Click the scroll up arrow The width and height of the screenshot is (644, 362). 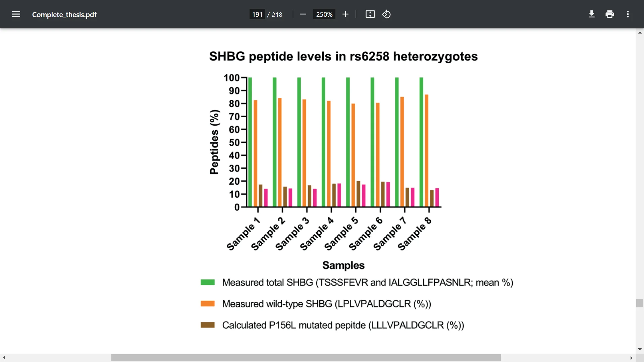coord(640,33)
